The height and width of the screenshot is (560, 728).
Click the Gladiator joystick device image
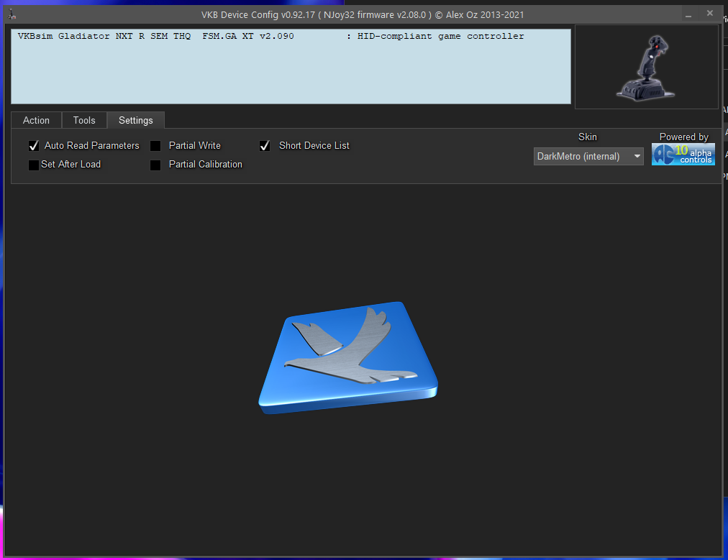(646, 68)
